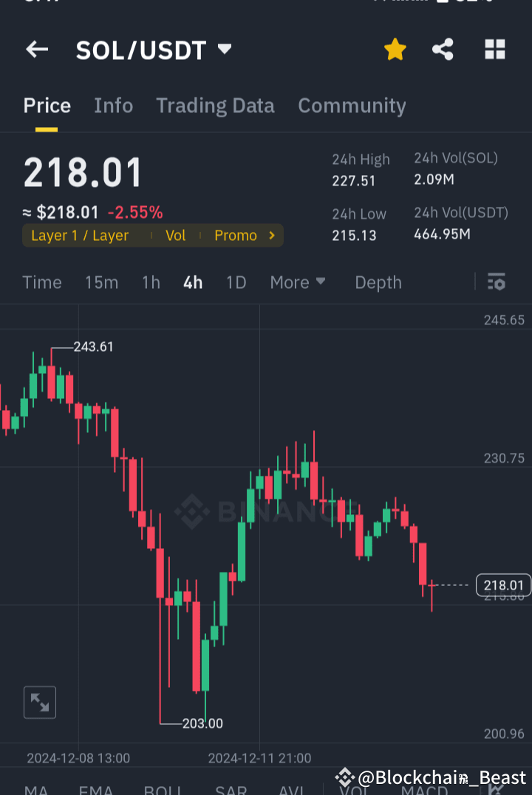Switch to the Trading Data tab
This screenshot has width=532, height=795.
click(215, 105)
